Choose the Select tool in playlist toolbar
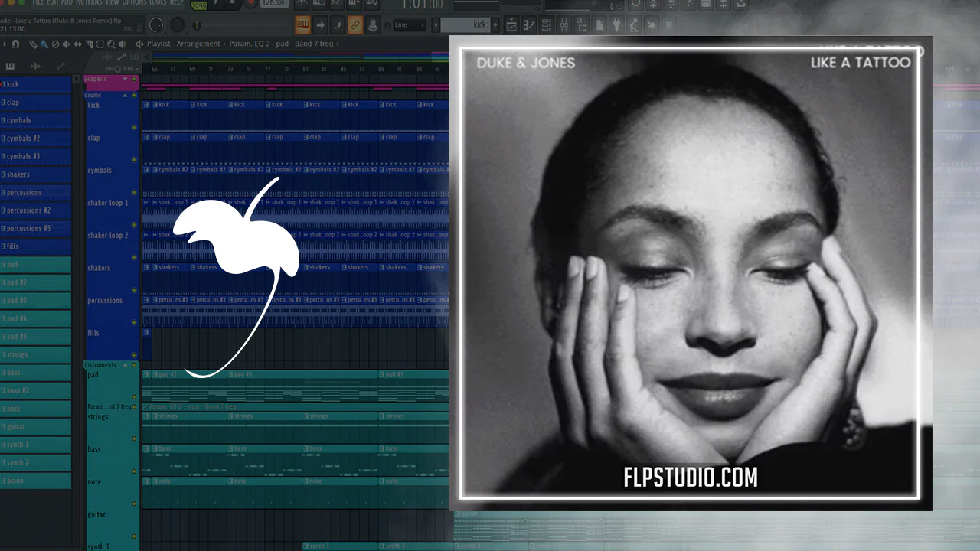 99,44
